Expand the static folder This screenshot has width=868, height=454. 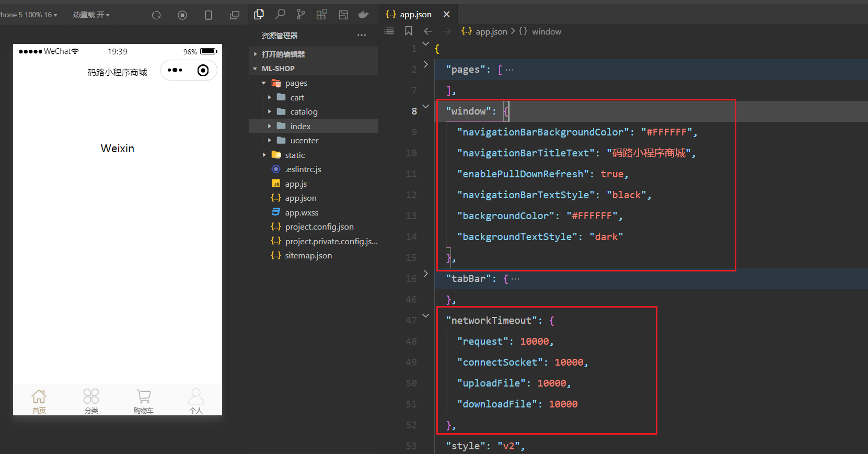click(314, 155)
